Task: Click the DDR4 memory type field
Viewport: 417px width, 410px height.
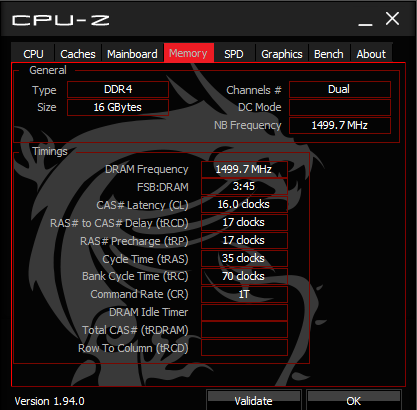Action: (x=118, y=89)
